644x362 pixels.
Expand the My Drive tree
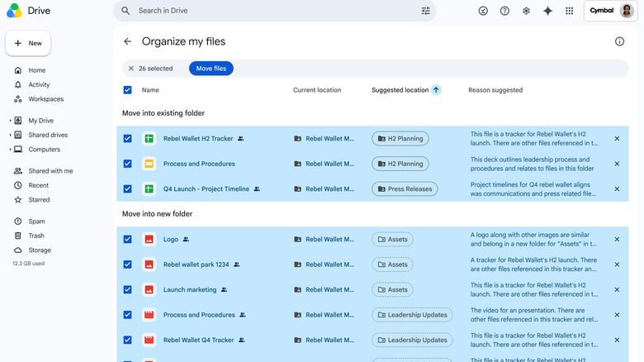pyautogui.click(x=10, y=121)
